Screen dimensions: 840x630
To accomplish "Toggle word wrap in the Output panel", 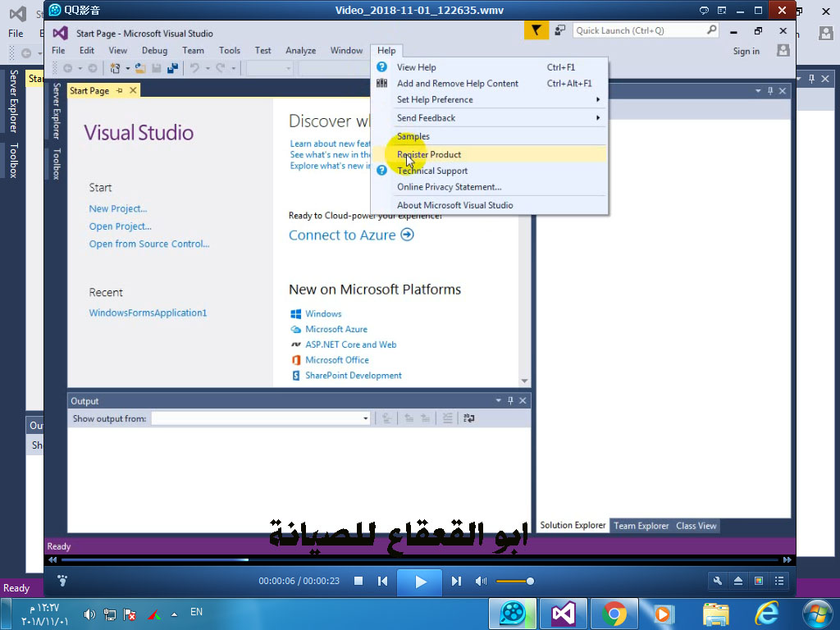I will click(x=468, y=418).
